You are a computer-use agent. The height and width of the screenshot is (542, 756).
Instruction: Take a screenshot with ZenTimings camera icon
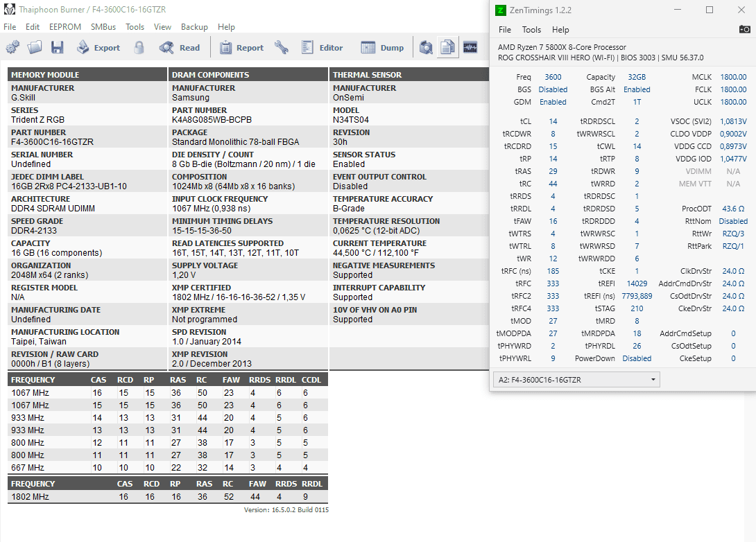744,29
